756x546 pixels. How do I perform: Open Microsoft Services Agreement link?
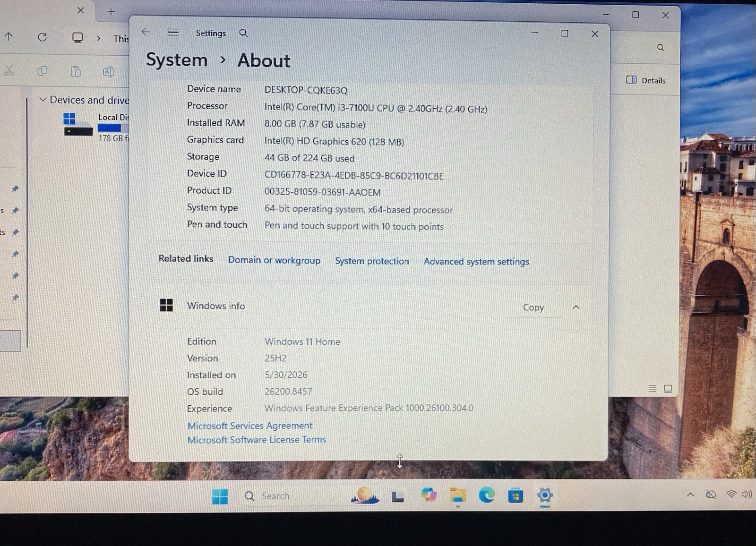tap(250, 426)
